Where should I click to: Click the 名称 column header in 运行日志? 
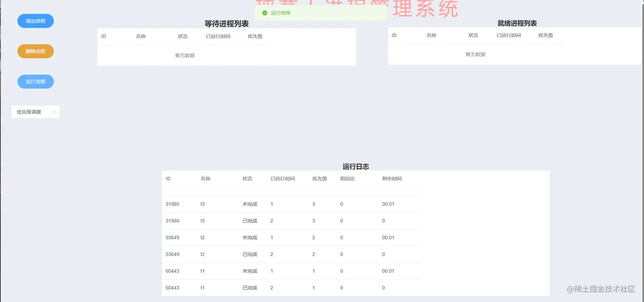click(206, 179)
